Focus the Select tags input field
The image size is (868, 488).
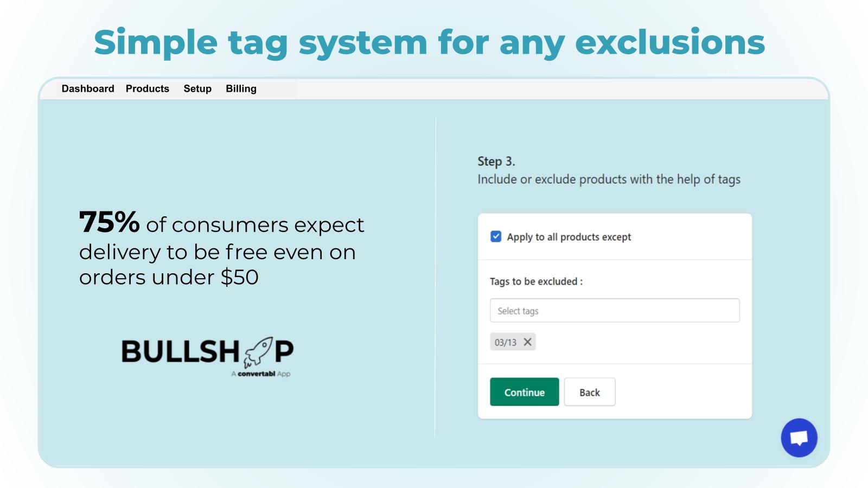[x=614, y=311]
